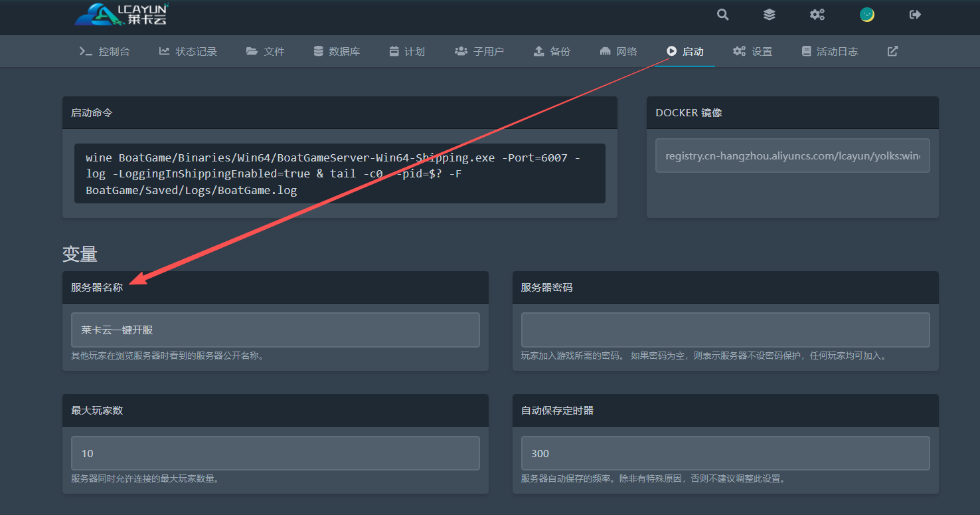Click the LCAYUN 莱卡云 logo
Image resolution: width=980 pixels, height=515 pixels.
click(x=122, y=15)
